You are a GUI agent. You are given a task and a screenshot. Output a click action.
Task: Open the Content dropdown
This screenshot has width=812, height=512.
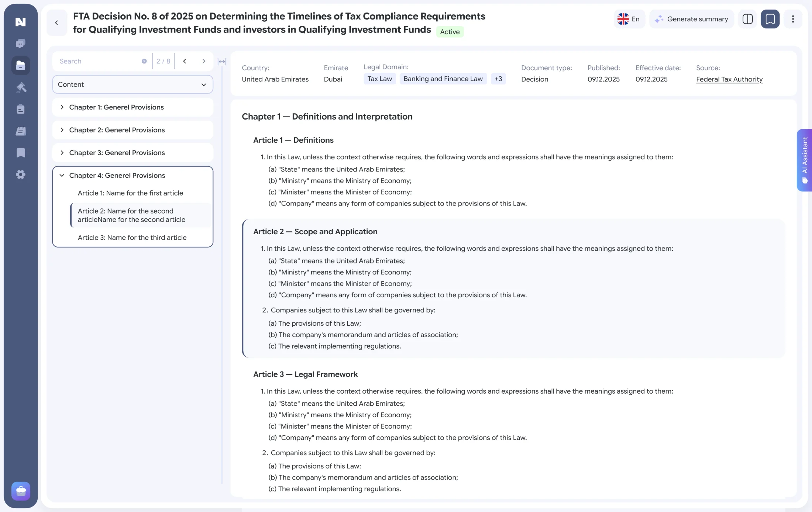[x=133, y=84]
